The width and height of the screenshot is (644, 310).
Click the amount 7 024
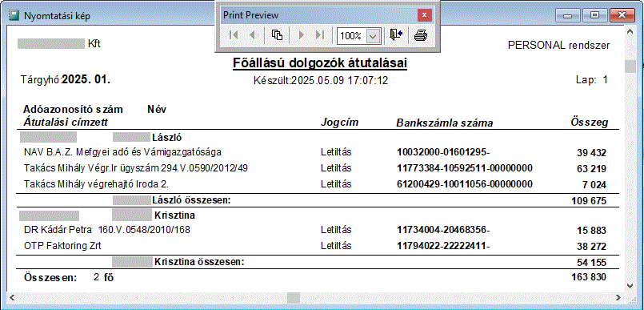pyautogui.click(x=594, y=185)
